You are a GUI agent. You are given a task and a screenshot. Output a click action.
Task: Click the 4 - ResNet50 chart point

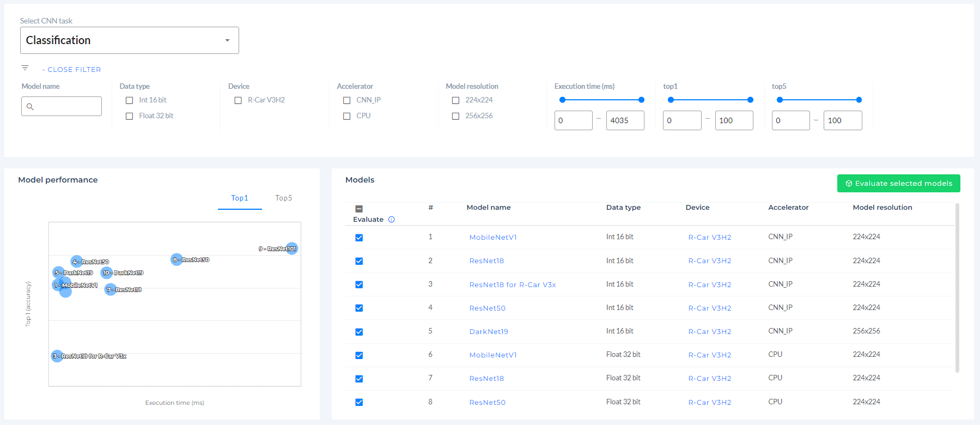click(76, 262)
